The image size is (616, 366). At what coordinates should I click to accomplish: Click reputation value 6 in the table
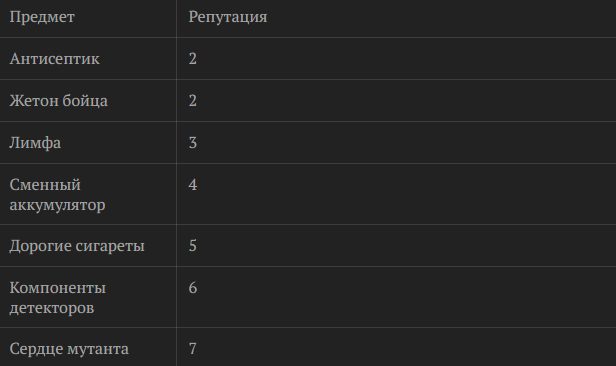tap(192, 288)
